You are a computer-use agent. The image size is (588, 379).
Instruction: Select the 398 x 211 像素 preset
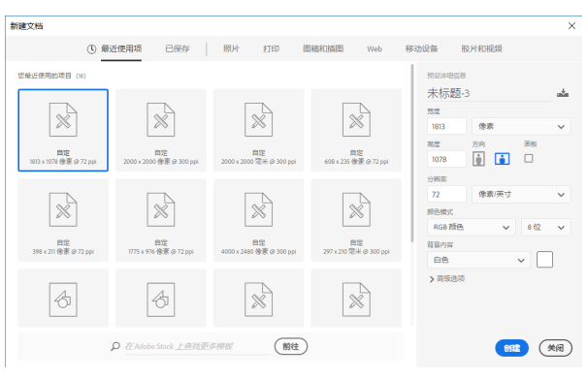tap(63, 220)
